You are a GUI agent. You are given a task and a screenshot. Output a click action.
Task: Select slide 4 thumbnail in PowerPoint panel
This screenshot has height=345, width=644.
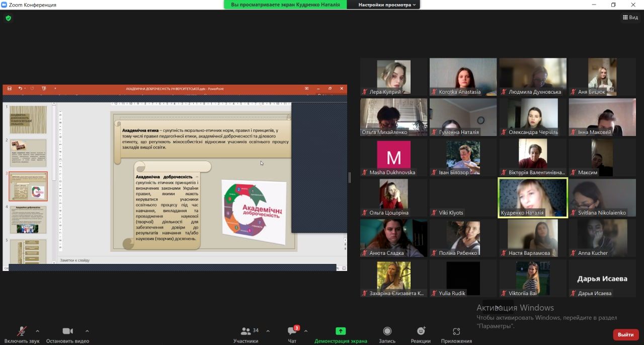[x=28, y=220]
